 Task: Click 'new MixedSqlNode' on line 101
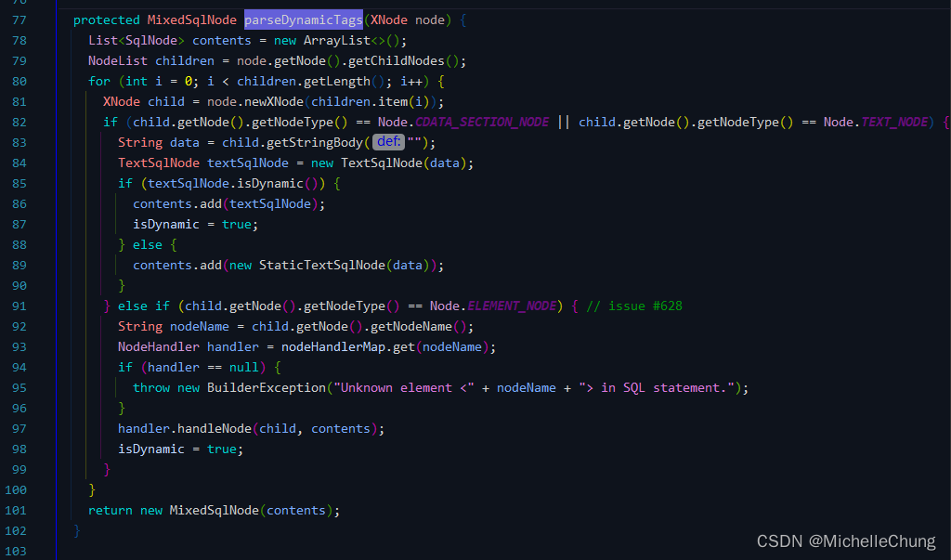coord(200,510)
